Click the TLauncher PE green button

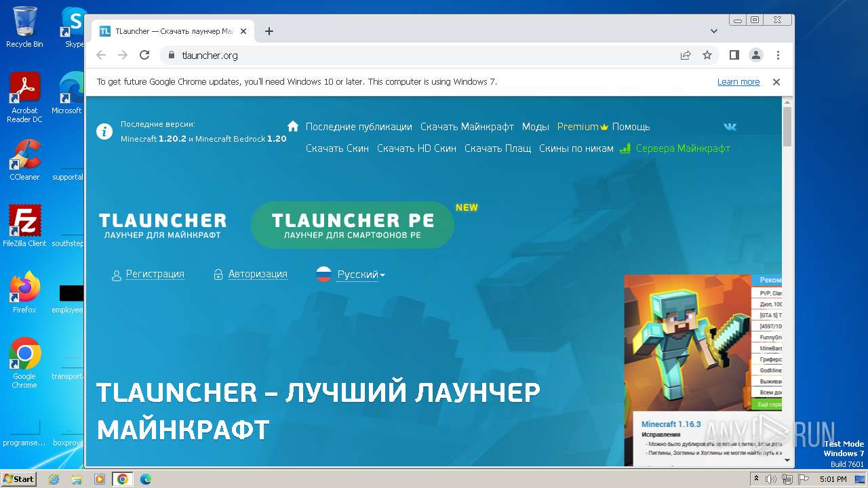coord(353,225)
